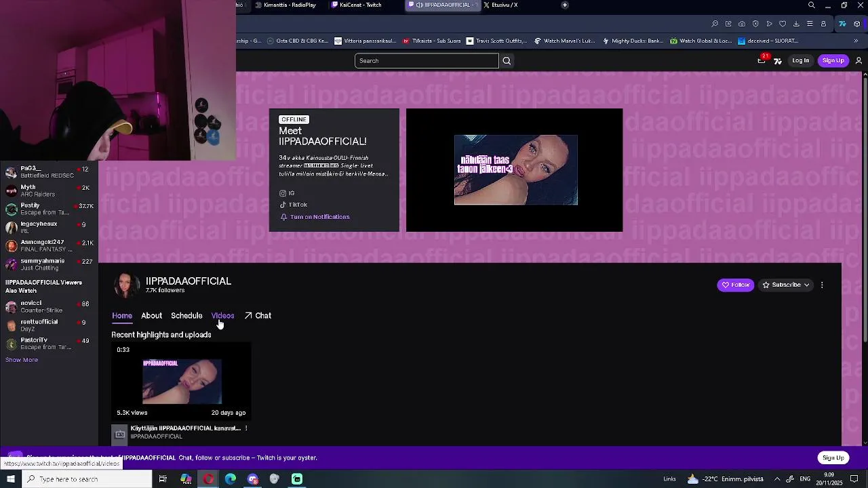Open Myth's ARC Raiders stream in sidebar
868x488 pixels.
pos(49,190)
